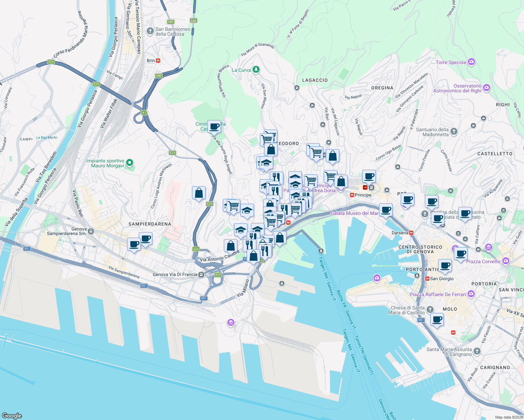Click the Principe metro station marker
The image size is (524, 420).
coord(353,195)
